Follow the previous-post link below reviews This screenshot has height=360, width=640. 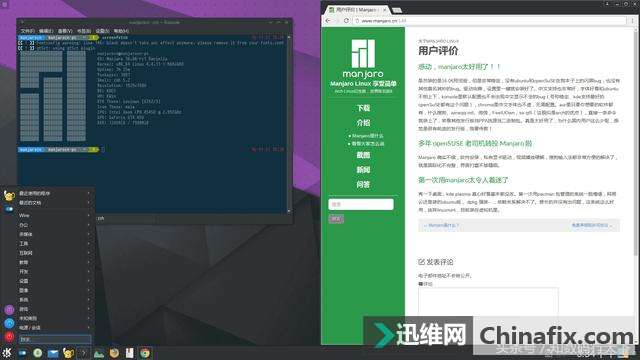point(441,225)
